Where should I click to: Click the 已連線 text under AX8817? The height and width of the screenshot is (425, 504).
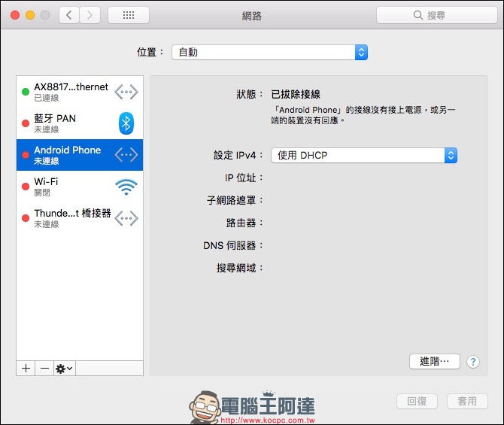click(x=47, y=98)
